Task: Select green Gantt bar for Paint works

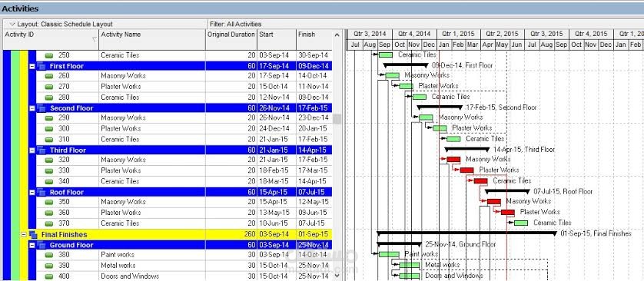Action: (x=389, y=254)
